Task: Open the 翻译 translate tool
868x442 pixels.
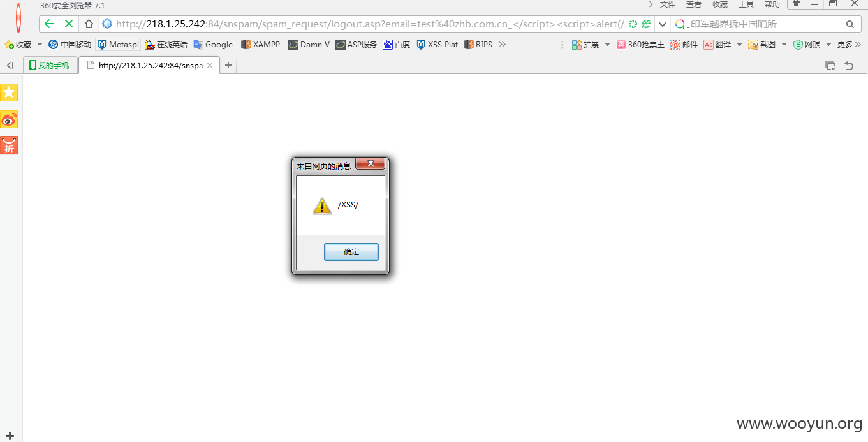Action: (717, 45)
